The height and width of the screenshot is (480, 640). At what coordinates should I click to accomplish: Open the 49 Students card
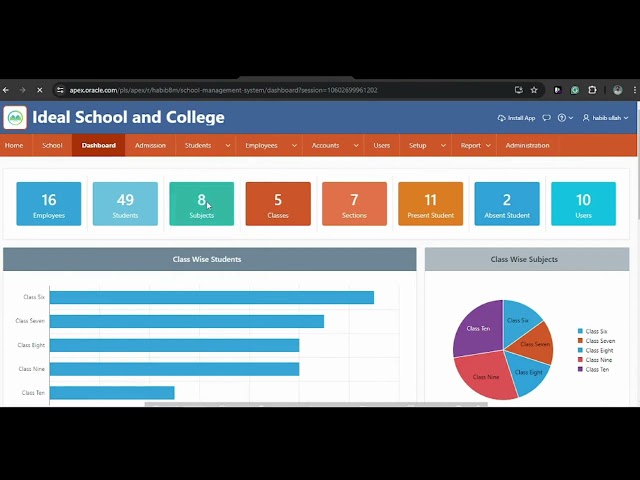pyautogui.click(x=125, y=204)
